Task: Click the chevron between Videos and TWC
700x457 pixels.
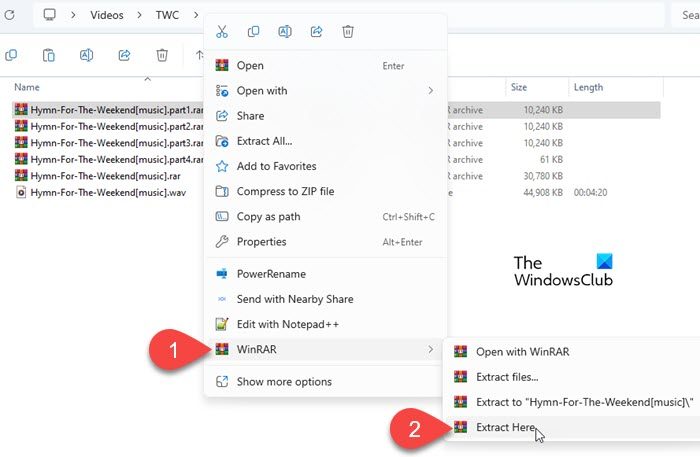Action: [x=140, y=15]
